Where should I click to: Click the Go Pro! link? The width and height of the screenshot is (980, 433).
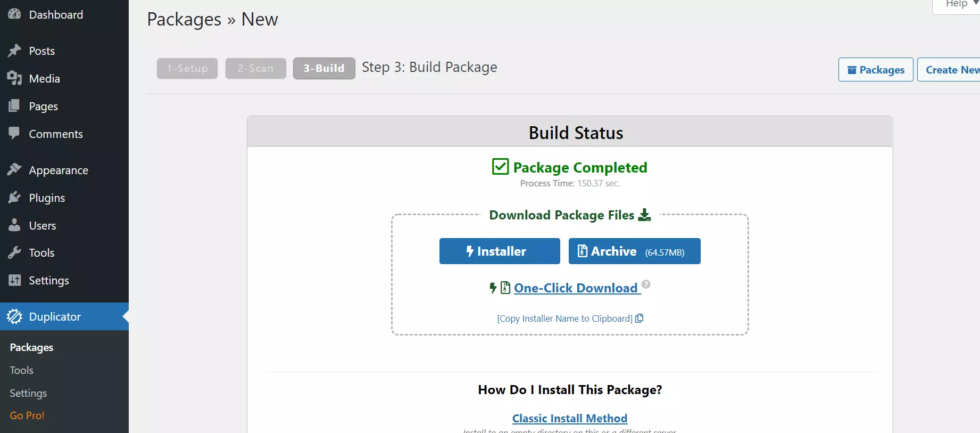coord(27,415)
